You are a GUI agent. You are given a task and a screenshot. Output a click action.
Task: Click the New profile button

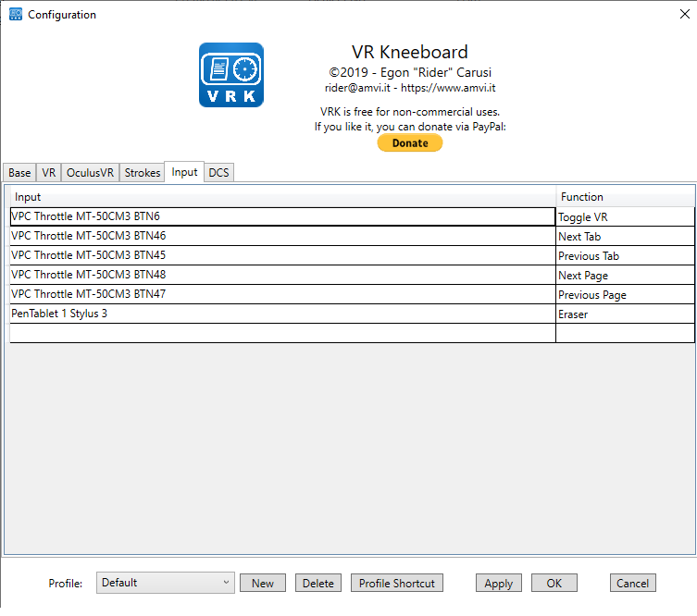(263, 583)
